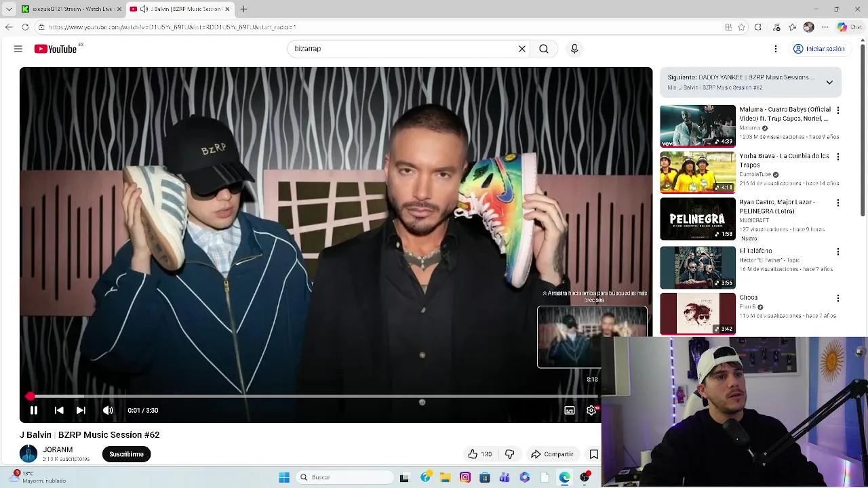868x488 pixels.
Task: Expand the Siguiente mix playlist chevron
Action: point(829,83)
